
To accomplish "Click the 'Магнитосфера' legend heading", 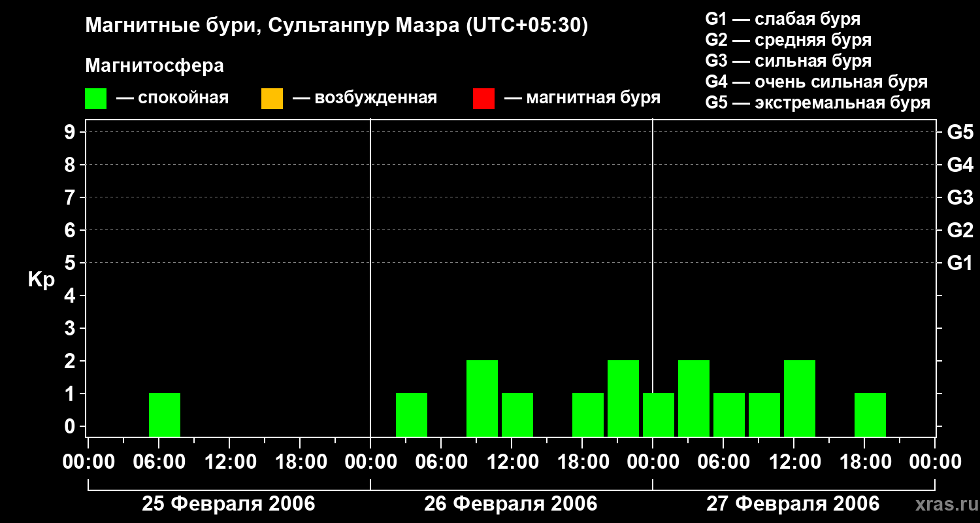I will (154, 66).
